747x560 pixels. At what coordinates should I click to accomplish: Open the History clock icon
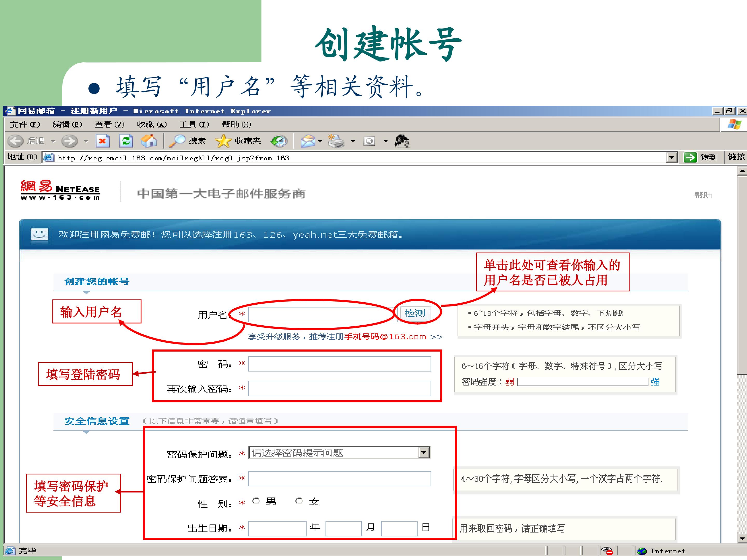coord(279,141)
